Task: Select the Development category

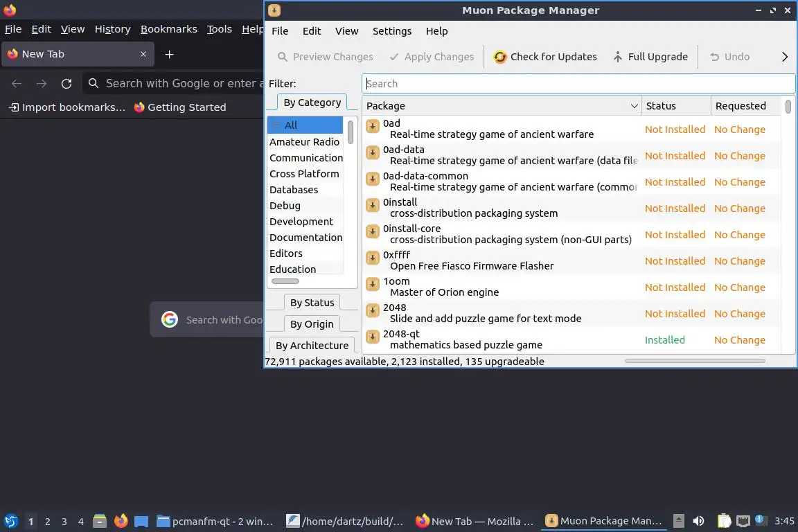Action: point(305,222)
